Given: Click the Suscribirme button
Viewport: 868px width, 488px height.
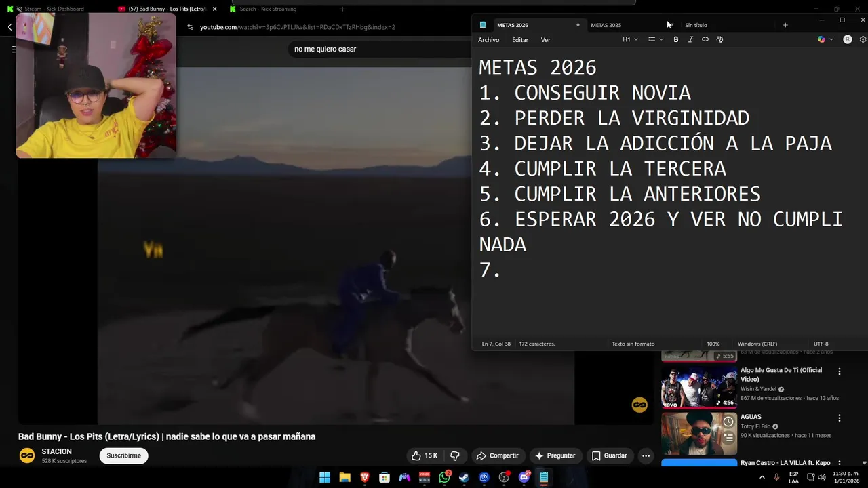Looking at the screenshot, I should click(123, 455).
